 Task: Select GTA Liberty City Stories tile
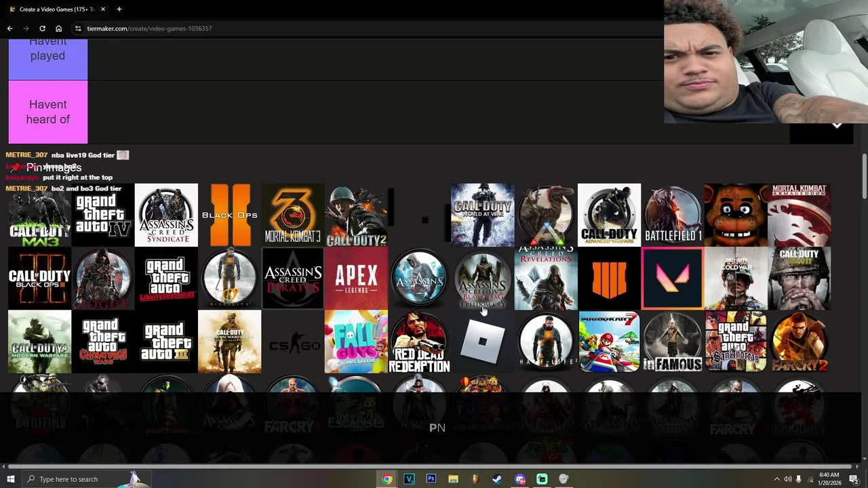point(166,279)
